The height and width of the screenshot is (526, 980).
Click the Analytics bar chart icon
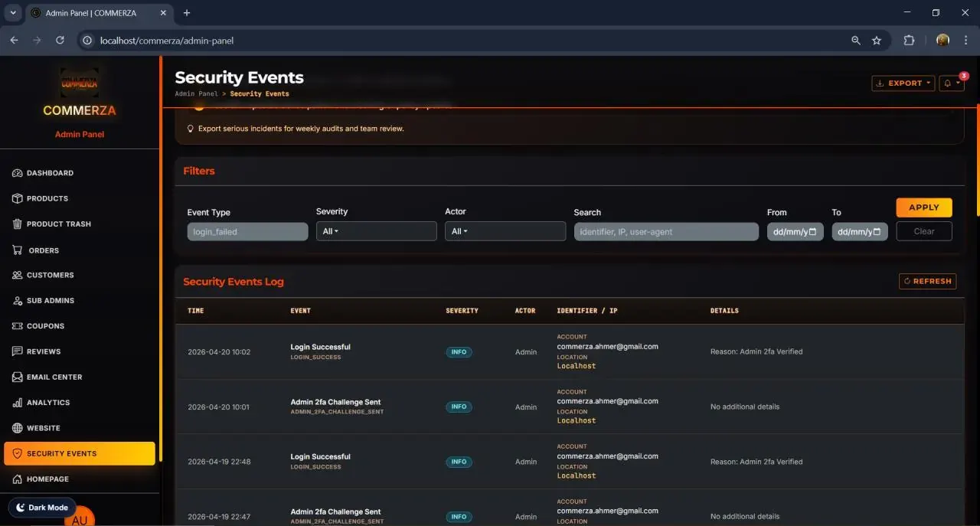coord(18,403)
